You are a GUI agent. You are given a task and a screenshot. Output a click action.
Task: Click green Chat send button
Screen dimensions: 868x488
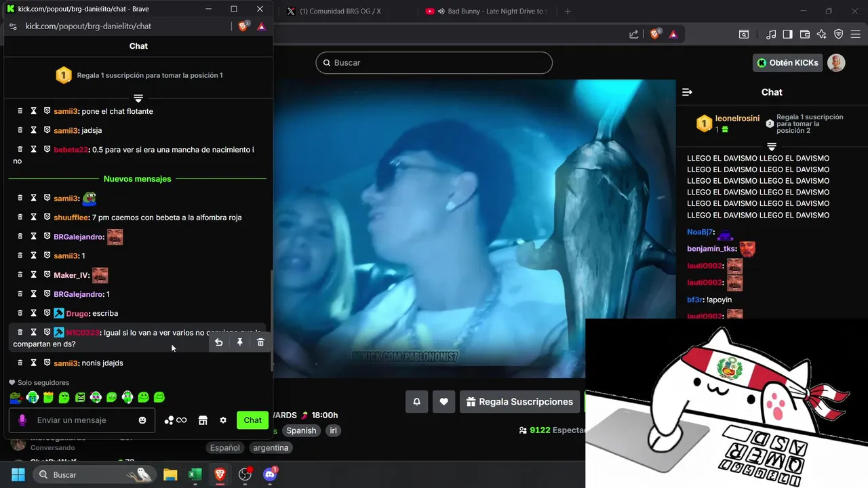tap(252, 420)
